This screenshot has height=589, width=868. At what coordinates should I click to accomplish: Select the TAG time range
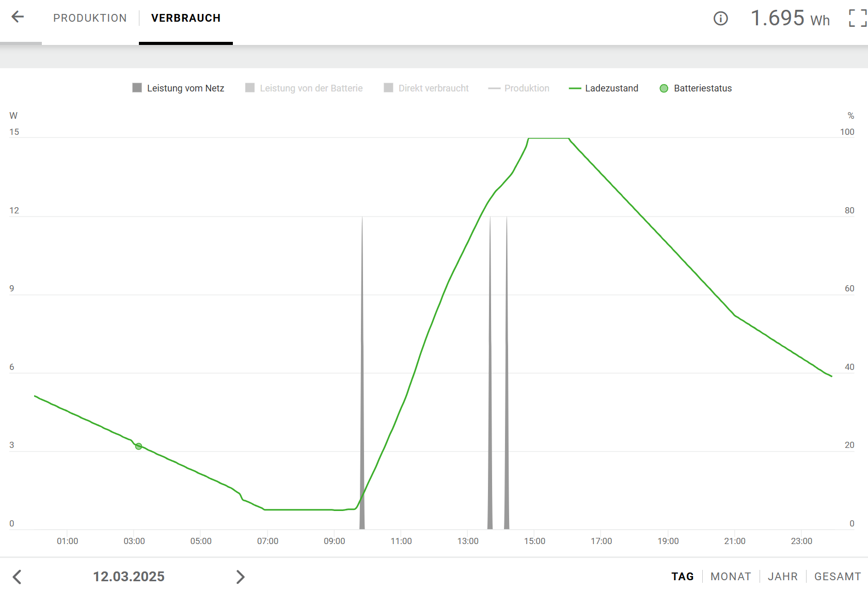click(682, 577)
